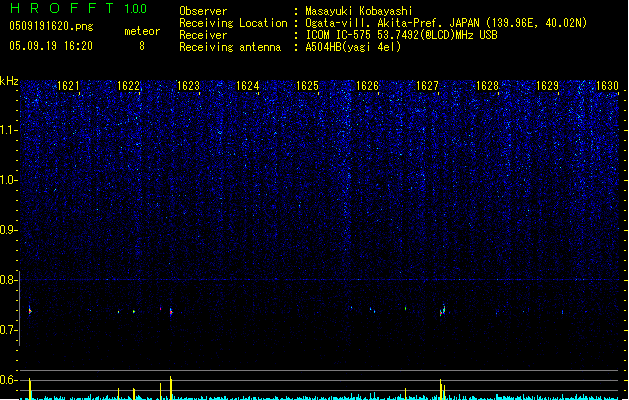Screen dimensions: 629x400
Task: Click the 1628 time axis marker
Action: [x=487, y=86]
